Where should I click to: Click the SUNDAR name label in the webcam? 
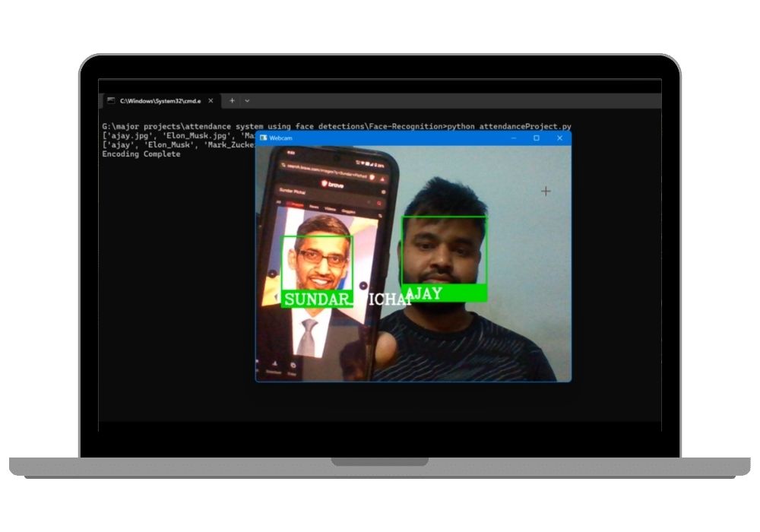point(317,299)
